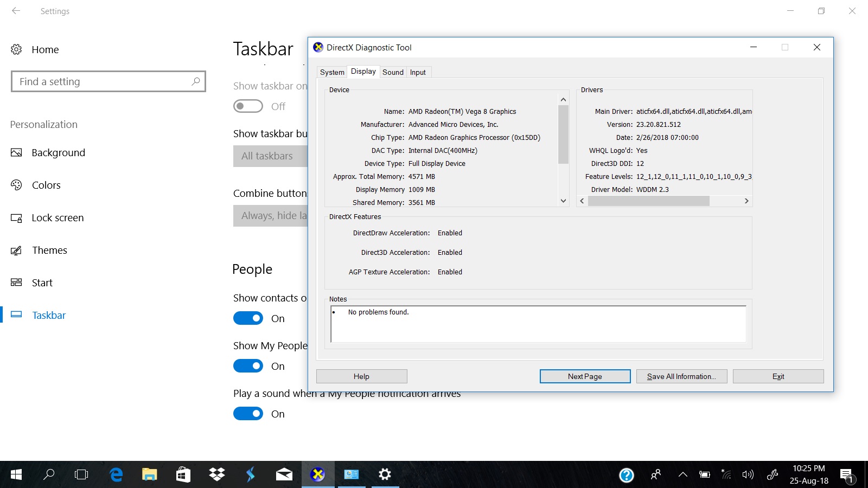Viewport: 868px width, 488px height.
Task: Click the Notes text box
Action: point(538,324)
